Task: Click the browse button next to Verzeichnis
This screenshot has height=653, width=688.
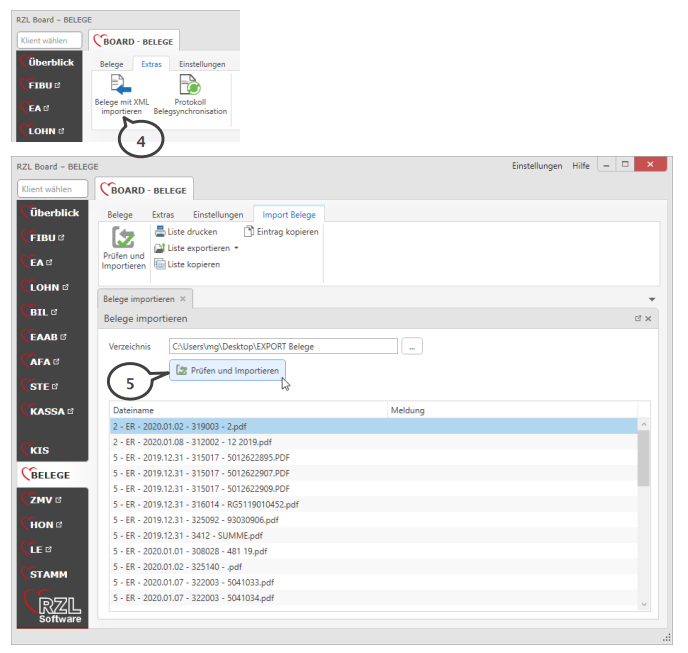Action: click(413, 346)
